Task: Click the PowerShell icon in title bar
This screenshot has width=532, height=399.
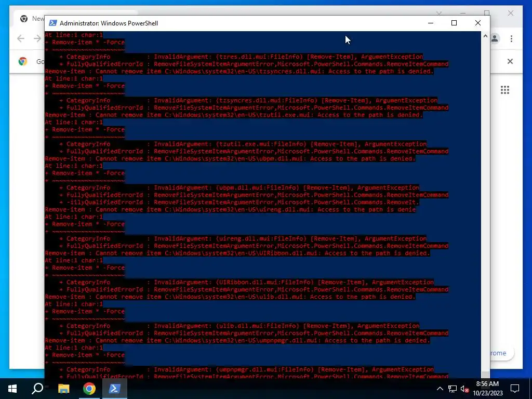Action: [53, 23]
